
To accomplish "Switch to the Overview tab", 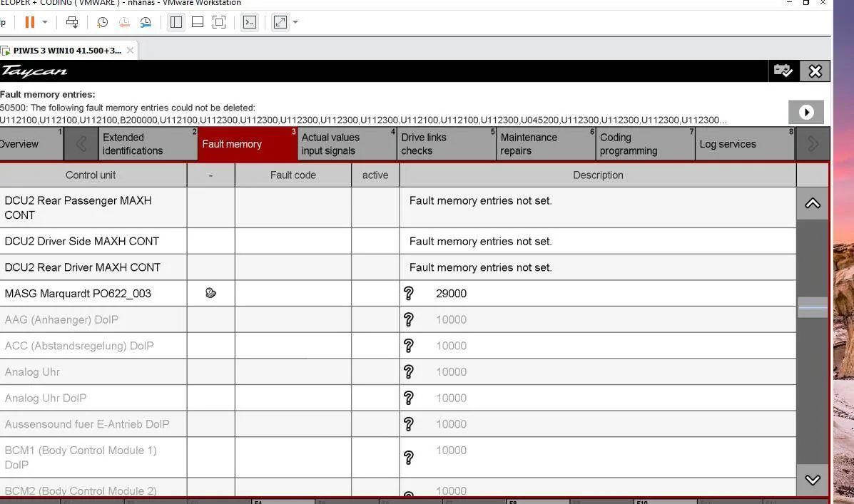I will [31, 144].
